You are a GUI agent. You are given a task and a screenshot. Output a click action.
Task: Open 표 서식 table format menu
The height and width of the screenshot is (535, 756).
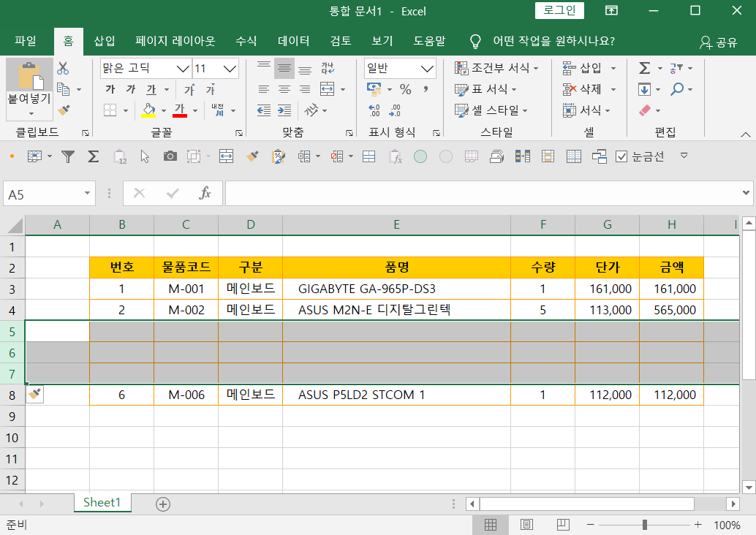[485, 89]
